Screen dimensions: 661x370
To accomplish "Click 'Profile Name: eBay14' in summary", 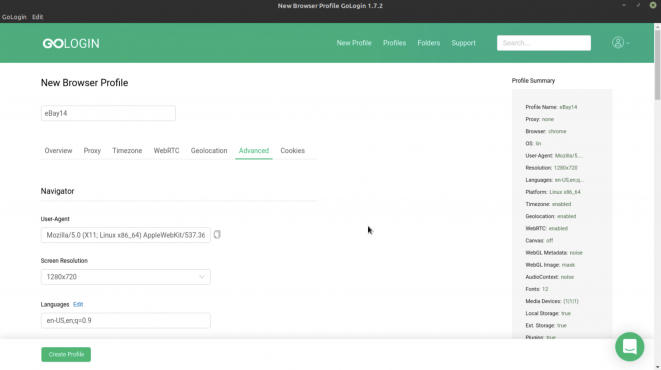I will pos(551,107).
